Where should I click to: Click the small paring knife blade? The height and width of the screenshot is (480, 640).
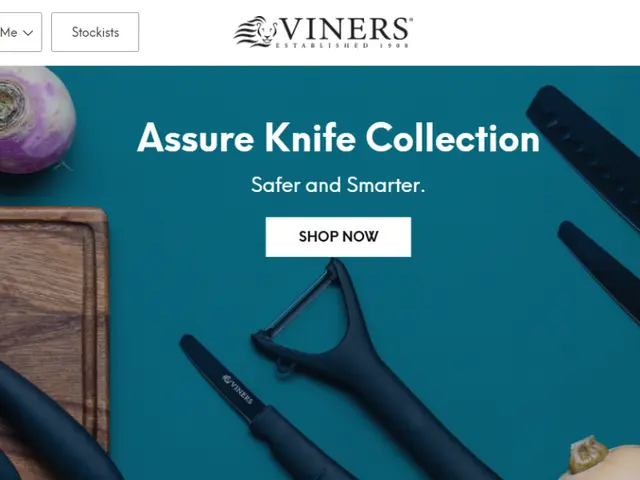[220, 378]
